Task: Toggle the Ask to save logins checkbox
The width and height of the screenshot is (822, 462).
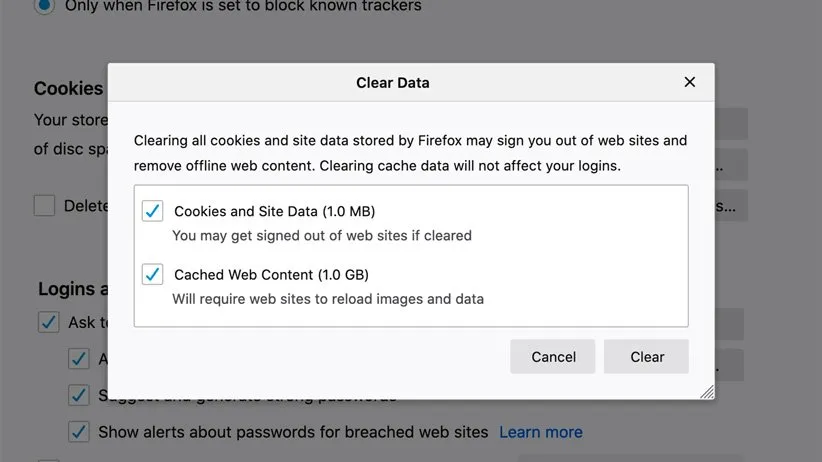Action: point(48,322)
